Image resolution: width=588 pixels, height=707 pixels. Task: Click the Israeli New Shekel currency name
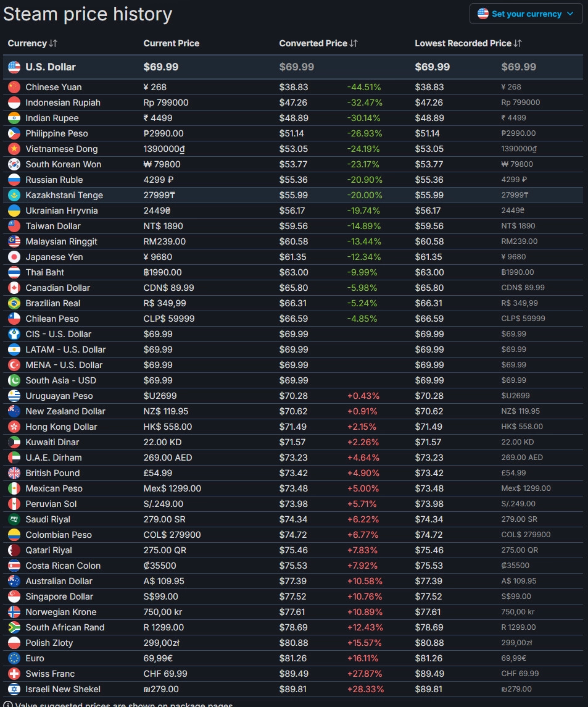62,689
